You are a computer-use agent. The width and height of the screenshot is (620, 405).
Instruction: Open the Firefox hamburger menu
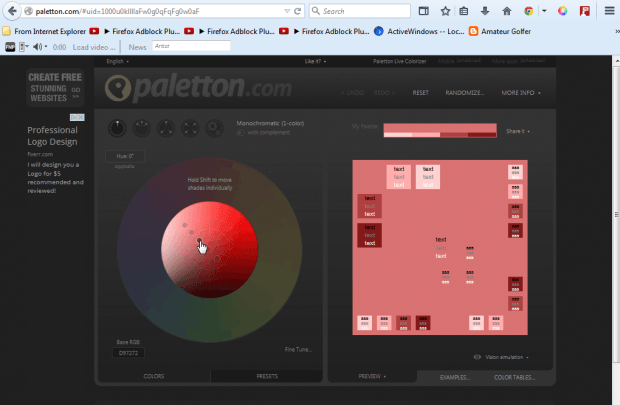pyautogui.click(x=609, y=11)
